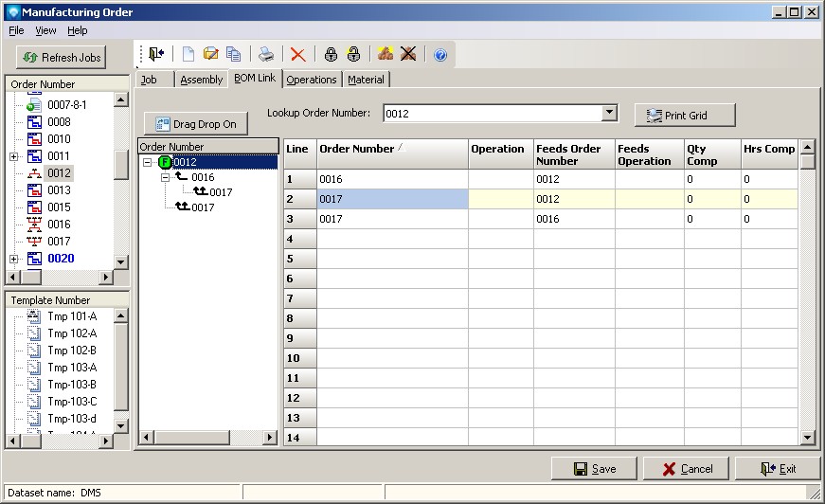Create a new order with blank page icon

[188, 54]
